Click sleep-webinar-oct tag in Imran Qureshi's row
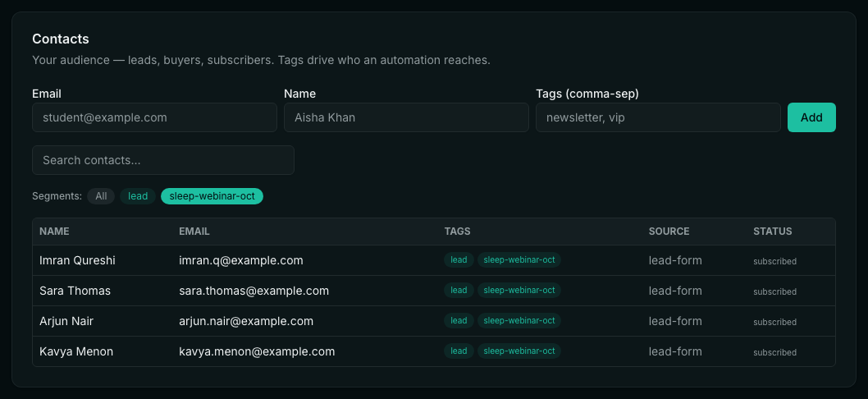The image size is (868, 399). pyautogui.click(x=519, y=260)
